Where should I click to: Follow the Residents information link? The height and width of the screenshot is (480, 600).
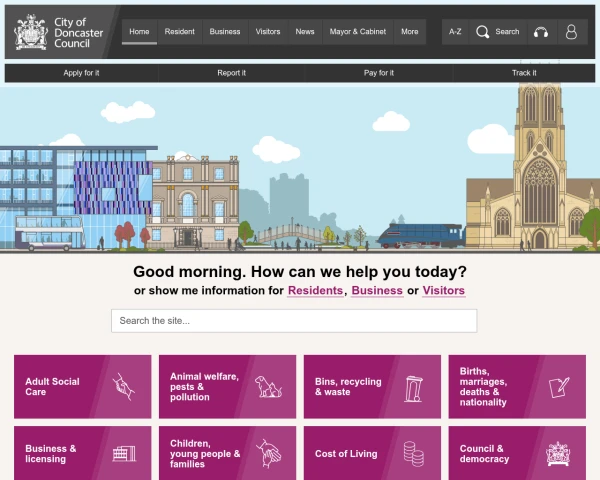pos(315,291)
